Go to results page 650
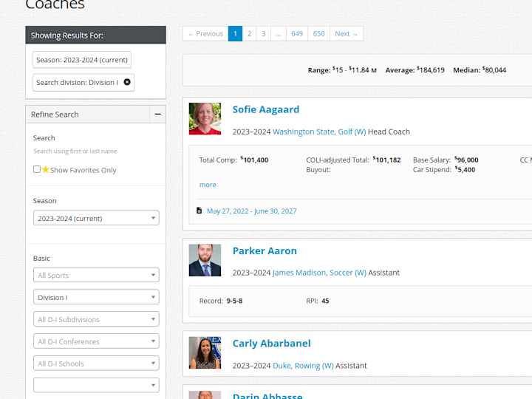Image resolution: width=532 pixels, height=399 pixels. pos(318,33)
